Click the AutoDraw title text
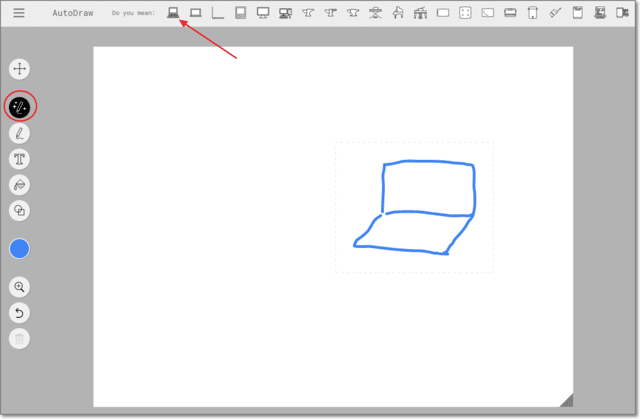The image size is (640, 419). (x=75, y=14)
